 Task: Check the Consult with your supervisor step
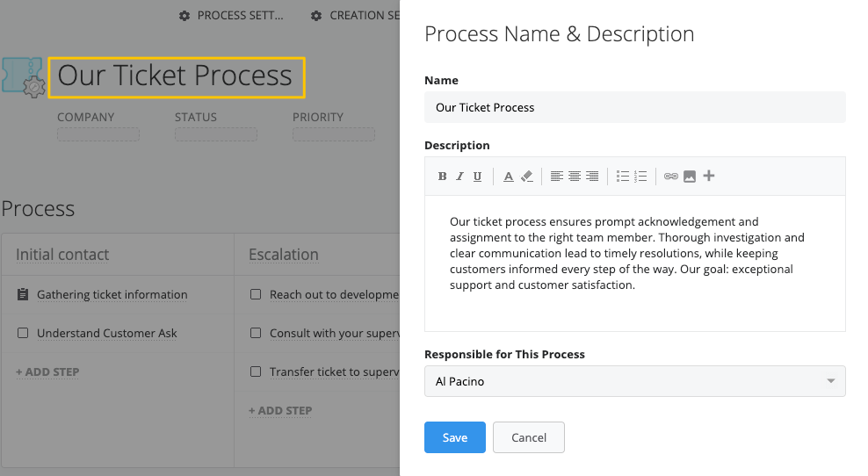click(x=256, y=333)
